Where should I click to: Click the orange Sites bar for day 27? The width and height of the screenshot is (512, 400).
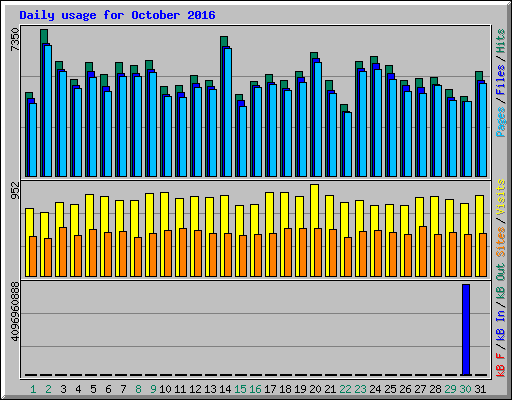coord(423,251)
